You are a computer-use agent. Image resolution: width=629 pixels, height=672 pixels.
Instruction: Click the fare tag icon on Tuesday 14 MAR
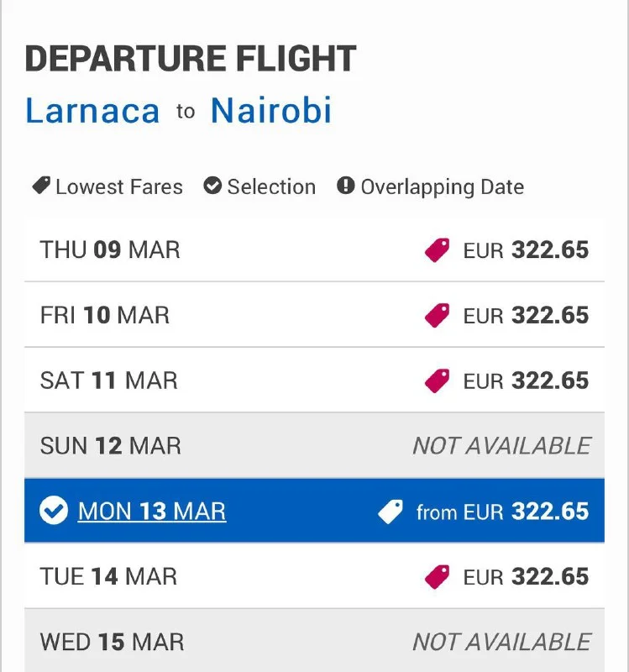click(437, 577)
